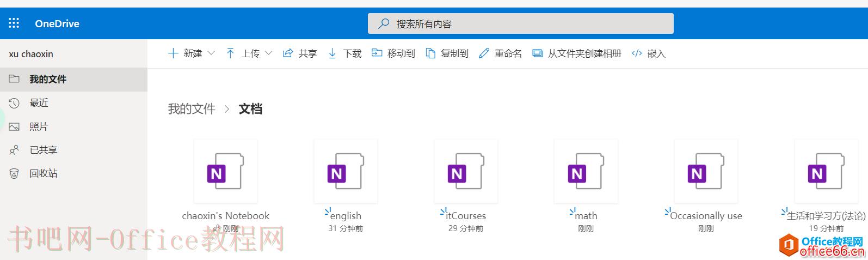The height and width of the screenshot is (260, 868).
Task: Click the itCourses file name
Action: click(466, 216)
